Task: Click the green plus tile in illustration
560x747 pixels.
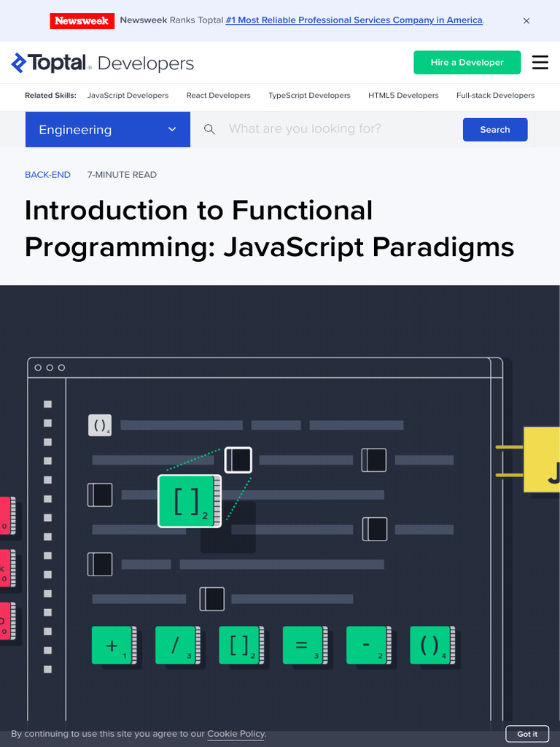Action: tap(114, 645)
